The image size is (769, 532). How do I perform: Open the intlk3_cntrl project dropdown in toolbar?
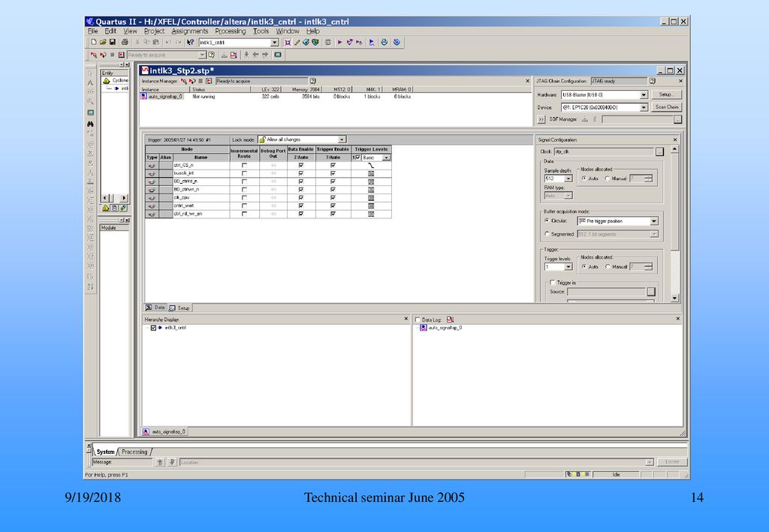coord(275,43)
